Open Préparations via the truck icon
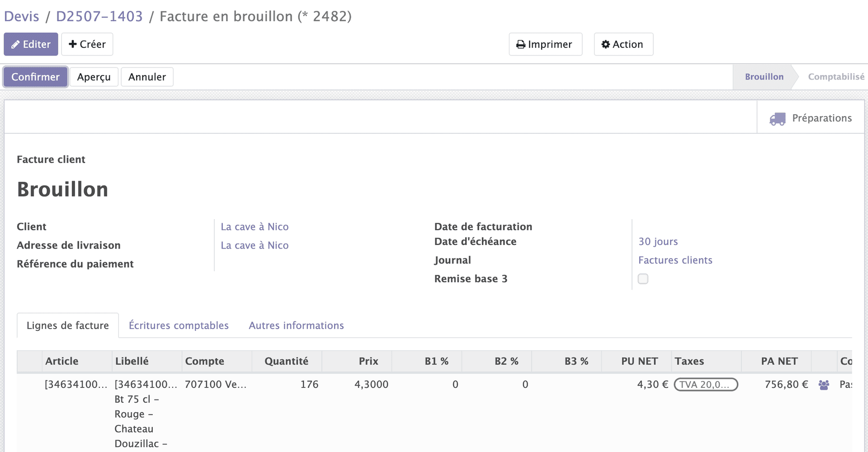868x452 pixels. (777, 118)
